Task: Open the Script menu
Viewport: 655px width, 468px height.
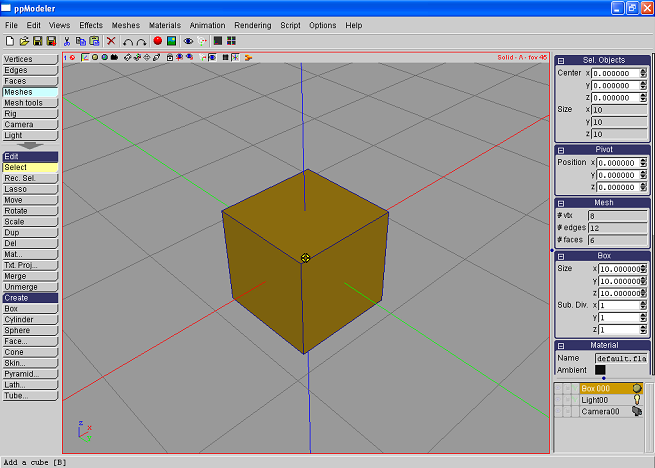Action: coord(290,25)
